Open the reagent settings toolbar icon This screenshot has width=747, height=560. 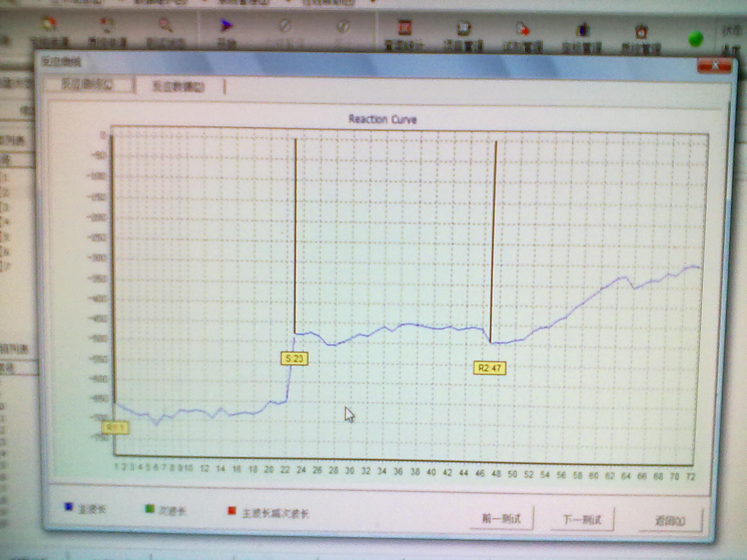tap(522, 29)
